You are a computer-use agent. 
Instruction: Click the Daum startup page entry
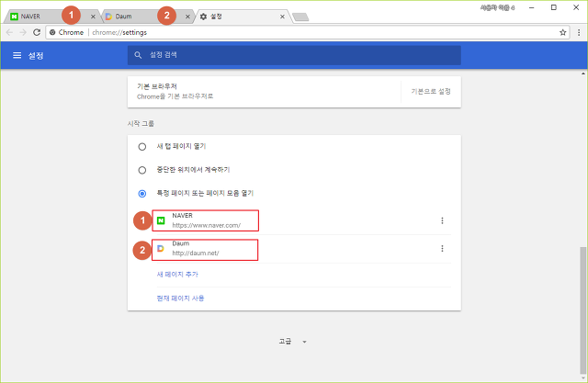(205, 250)
